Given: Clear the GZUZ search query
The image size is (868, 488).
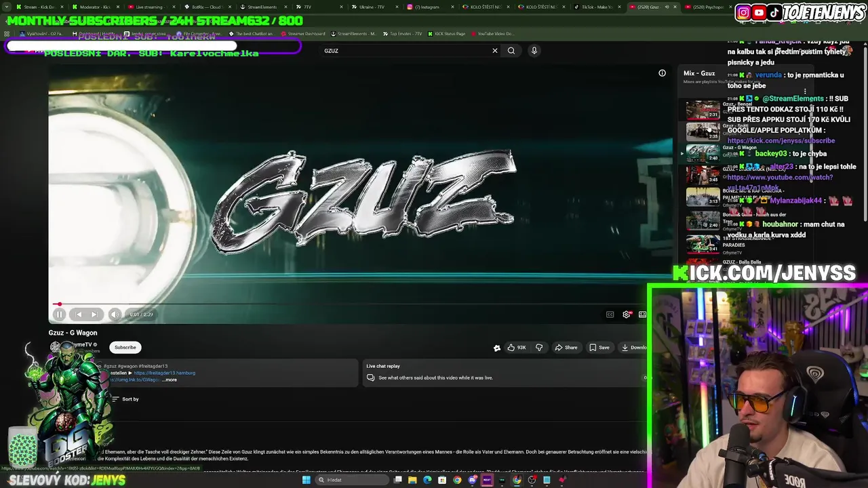Looking at the screenshot, I should click(495, 50).
